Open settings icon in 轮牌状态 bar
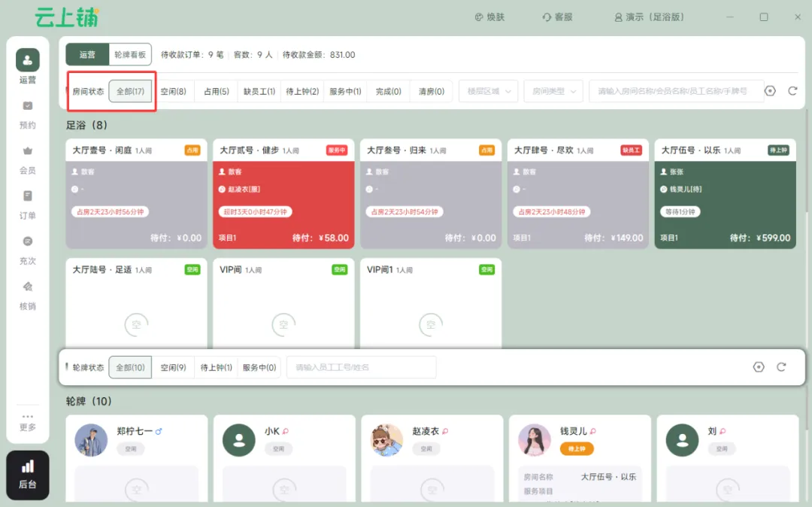Screen dimensions: 812x507 (x=759, y=367)
